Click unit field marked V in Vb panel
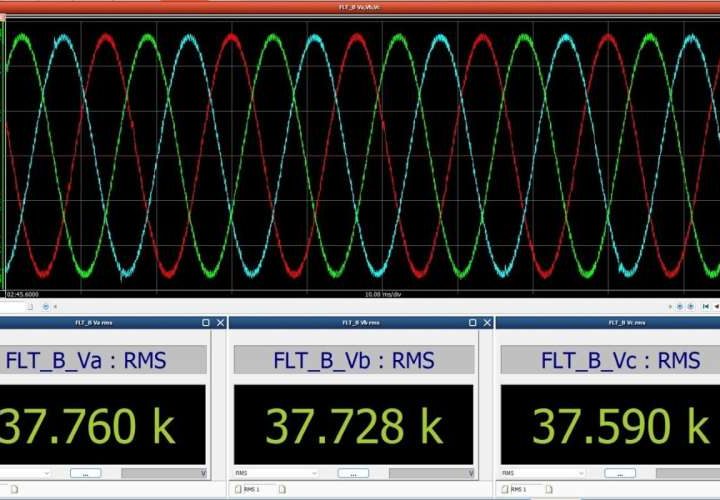Viewport: 720px width, 500px height. (432, 473)
